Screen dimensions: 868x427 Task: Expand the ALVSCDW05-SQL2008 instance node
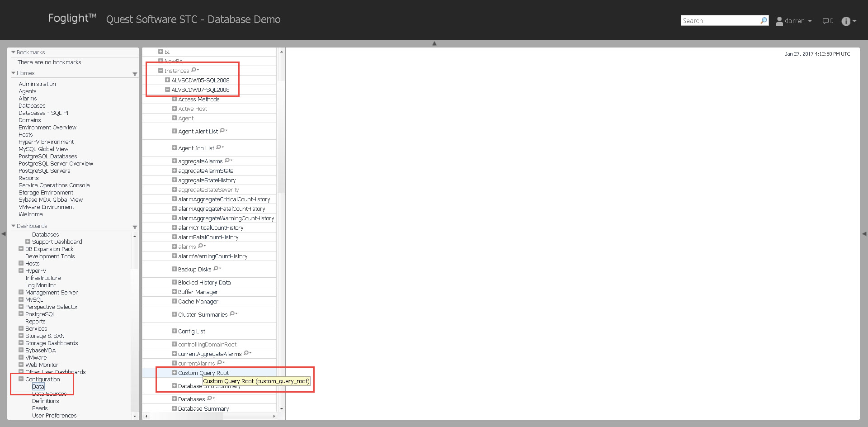click(x=167, y=80)
